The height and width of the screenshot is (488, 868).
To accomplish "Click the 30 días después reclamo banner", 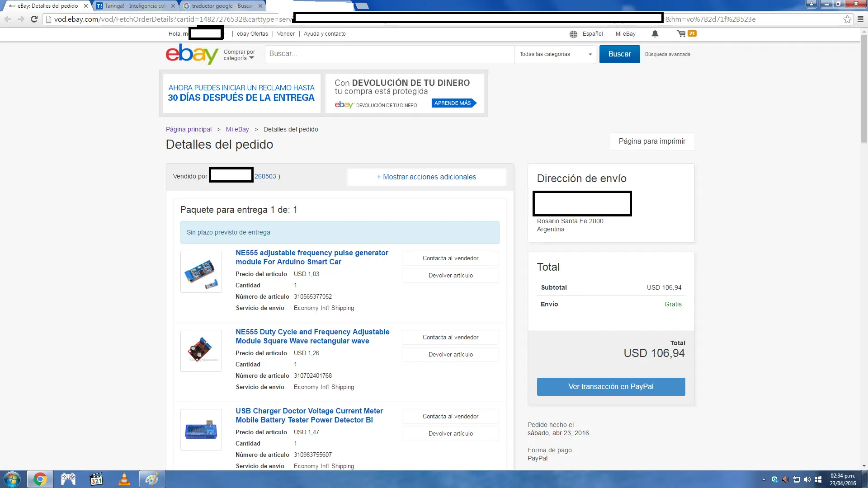I will (241, 93).
